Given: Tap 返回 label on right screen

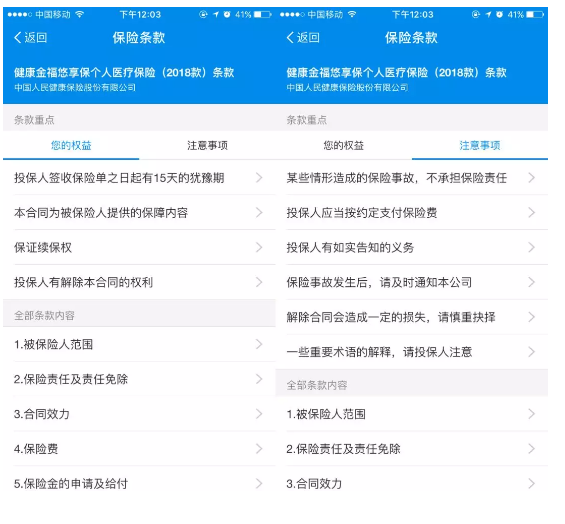Looking at the screenshot, I should (308, 37).
